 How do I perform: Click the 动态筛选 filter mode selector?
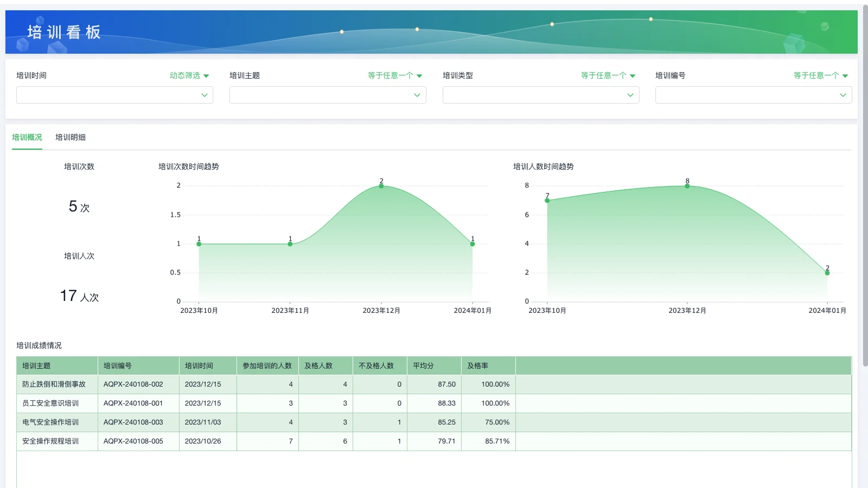pyautogui.click(x=189, y=75)
